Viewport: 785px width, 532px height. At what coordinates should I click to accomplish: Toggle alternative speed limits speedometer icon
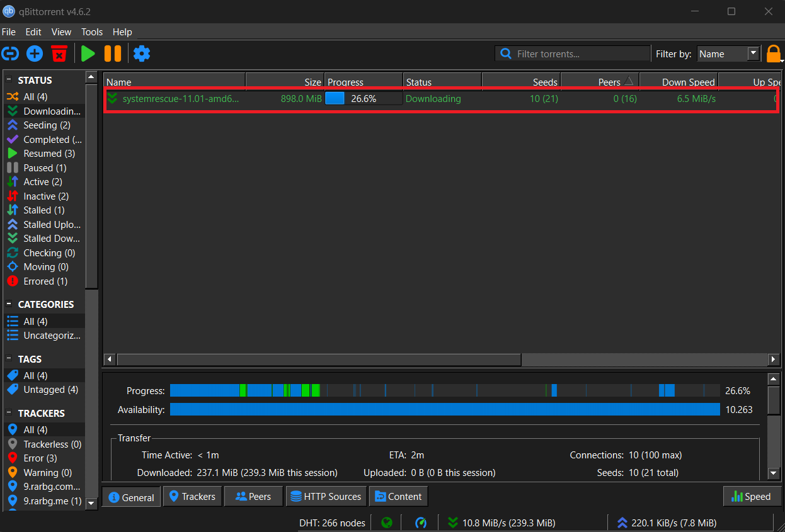coord(421,523)
